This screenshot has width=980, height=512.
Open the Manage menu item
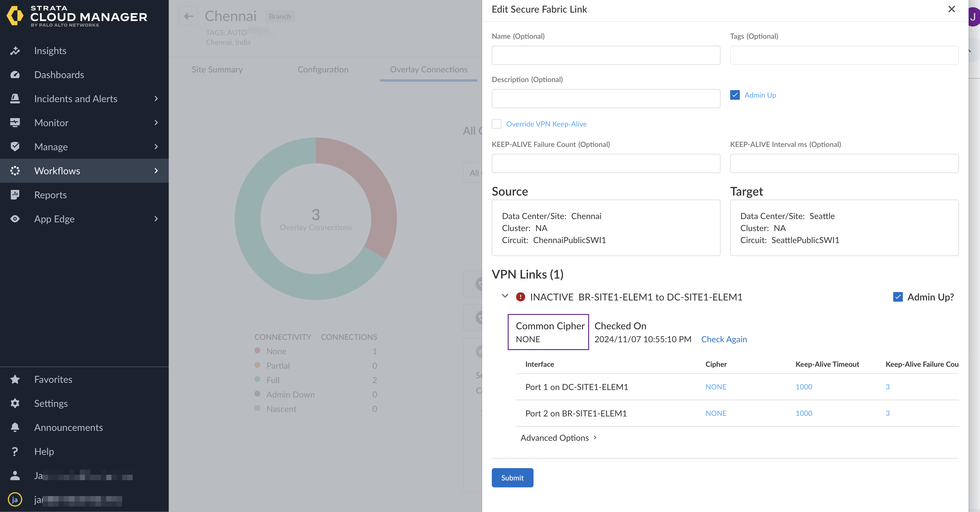(x=51, y=147)
